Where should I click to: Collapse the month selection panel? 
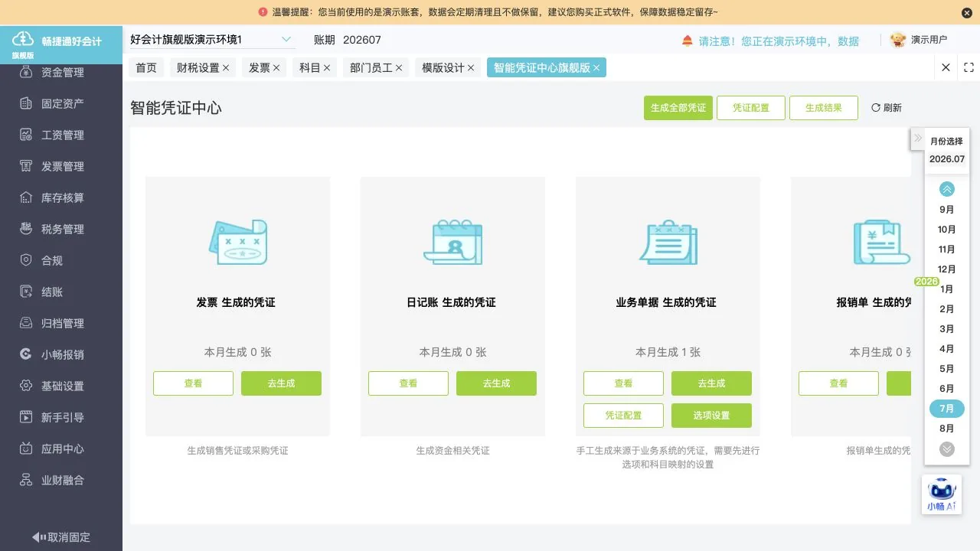[x=918, y=139]
